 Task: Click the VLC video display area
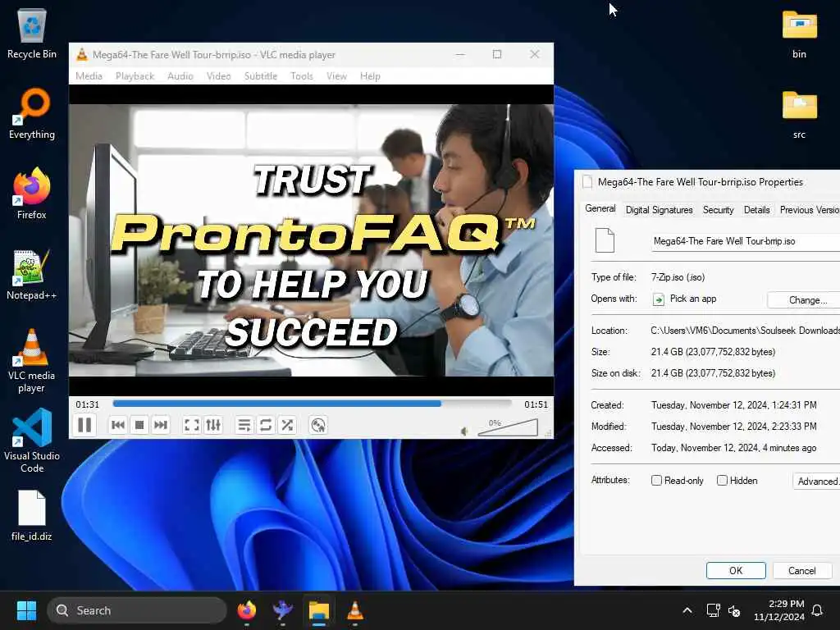[x=311, y=240]
